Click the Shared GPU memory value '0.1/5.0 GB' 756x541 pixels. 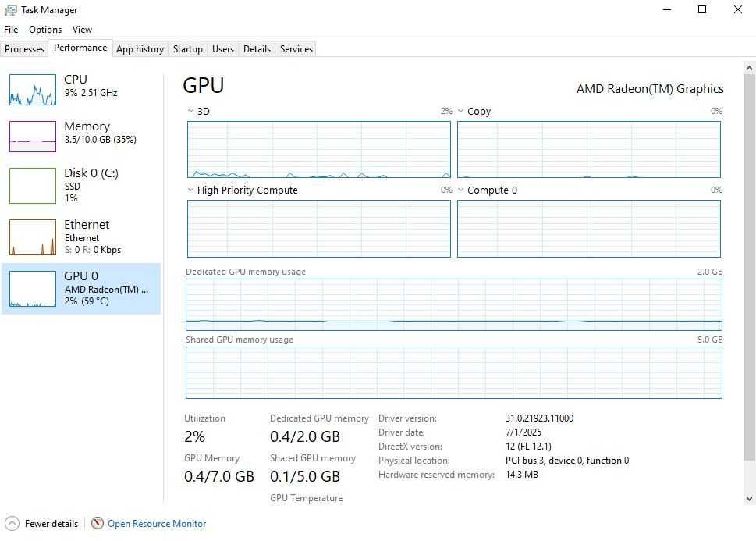pyautogui.click(x=305, y=476)
